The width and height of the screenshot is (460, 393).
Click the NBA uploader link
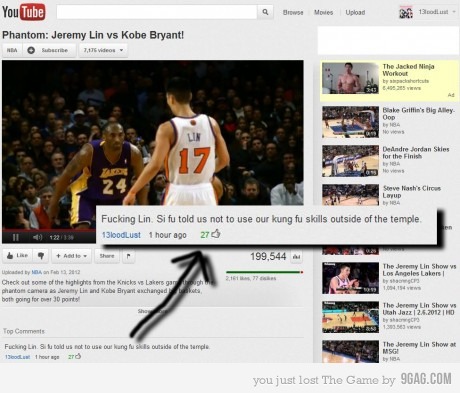[x=36, y=272]
